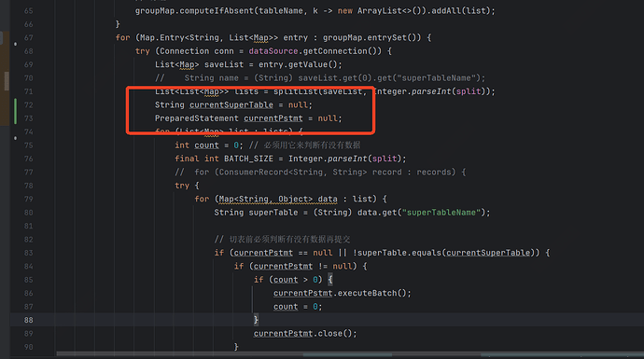Click "count" variable on line 75
Viewport: 644px width, 359px height.
point(206,145)
